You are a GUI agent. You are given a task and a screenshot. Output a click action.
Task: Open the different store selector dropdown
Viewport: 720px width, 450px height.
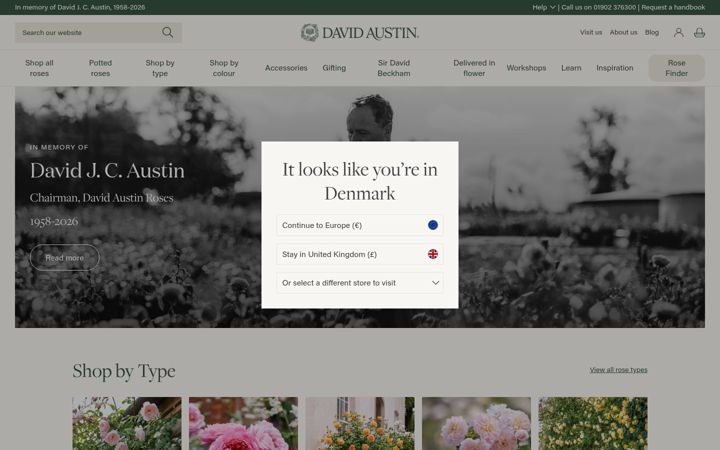click(x=360, y=283)
